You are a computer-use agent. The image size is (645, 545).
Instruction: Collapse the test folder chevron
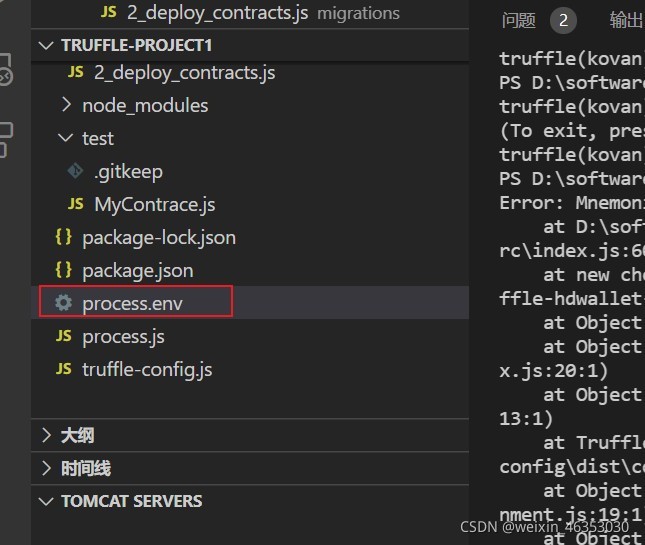tap(66, 138)
